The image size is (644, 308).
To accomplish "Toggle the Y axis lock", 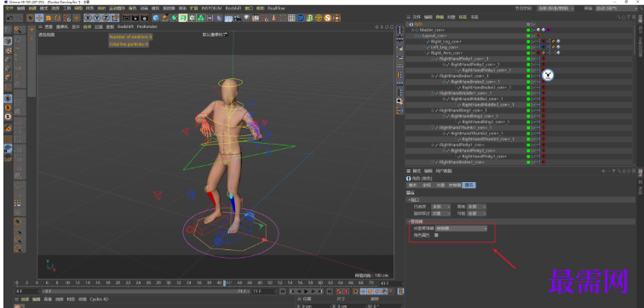I will (97, 18).
